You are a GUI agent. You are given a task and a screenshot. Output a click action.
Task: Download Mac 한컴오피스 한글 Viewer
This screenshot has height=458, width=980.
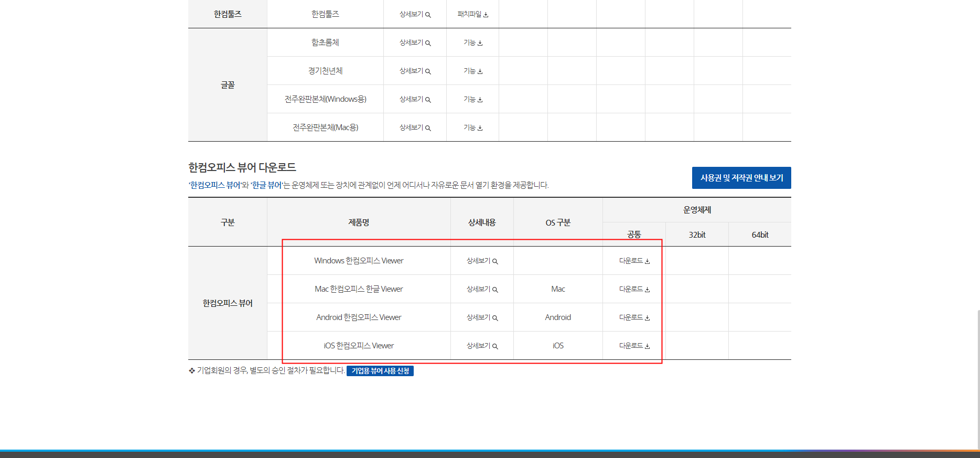(x=634, y=289)
